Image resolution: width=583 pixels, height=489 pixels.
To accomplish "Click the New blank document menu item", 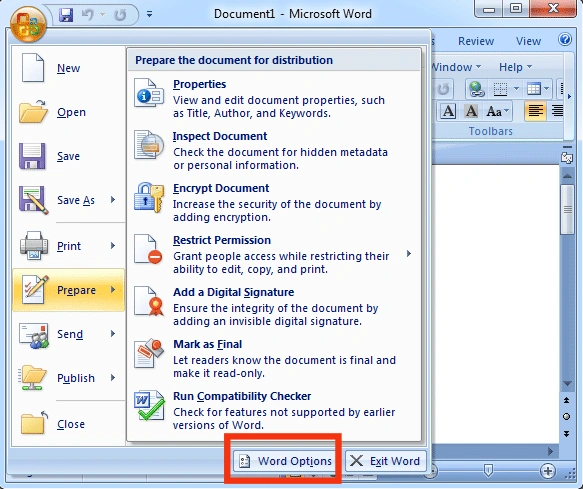I will pyautogui.click(x=68, y=68).
